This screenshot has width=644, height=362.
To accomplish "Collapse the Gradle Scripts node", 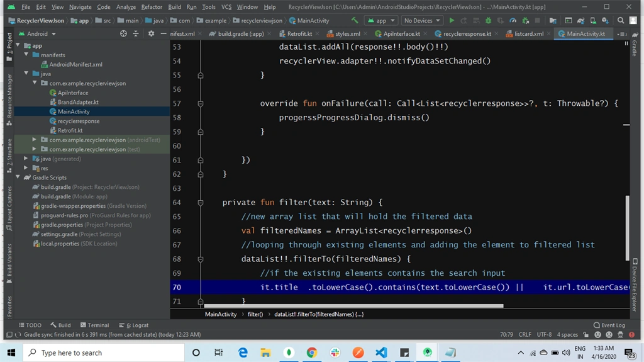I will 18,178.
